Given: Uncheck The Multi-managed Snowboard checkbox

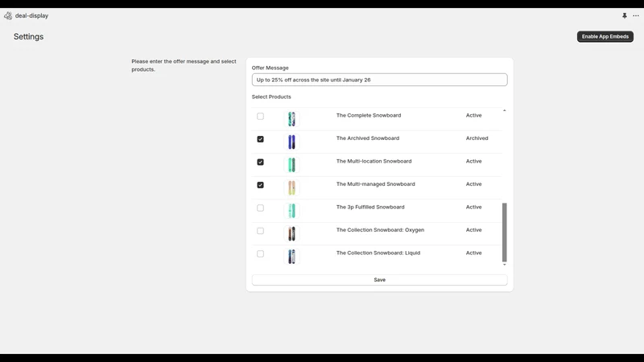Looking at the screenshot, I should [260, 185].
